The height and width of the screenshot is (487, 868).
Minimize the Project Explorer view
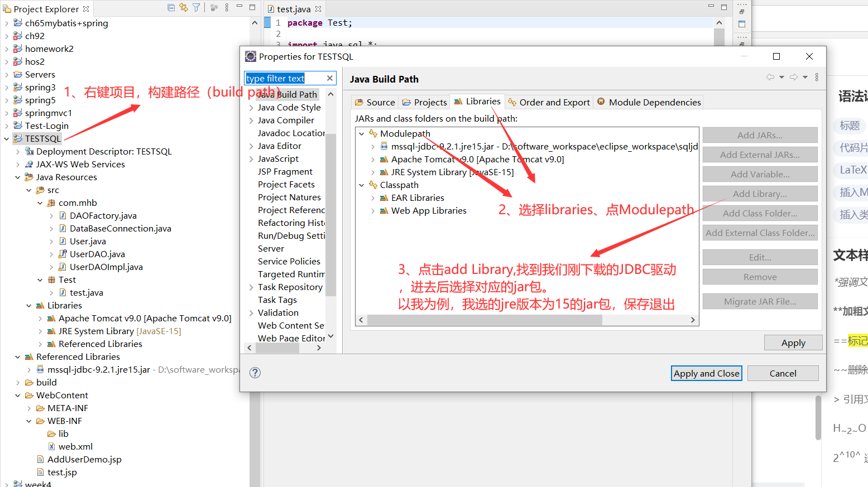[x=239, y=7]
